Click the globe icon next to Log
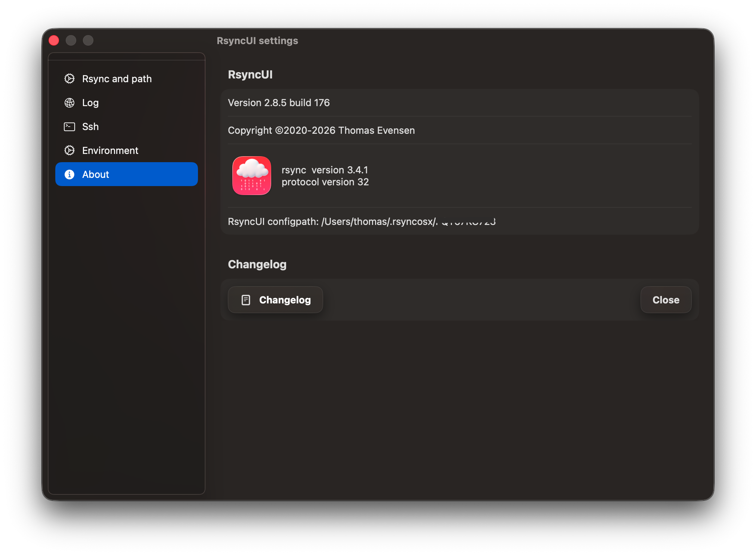The height and width of the screenshot is (556, 756). [69, 103]
